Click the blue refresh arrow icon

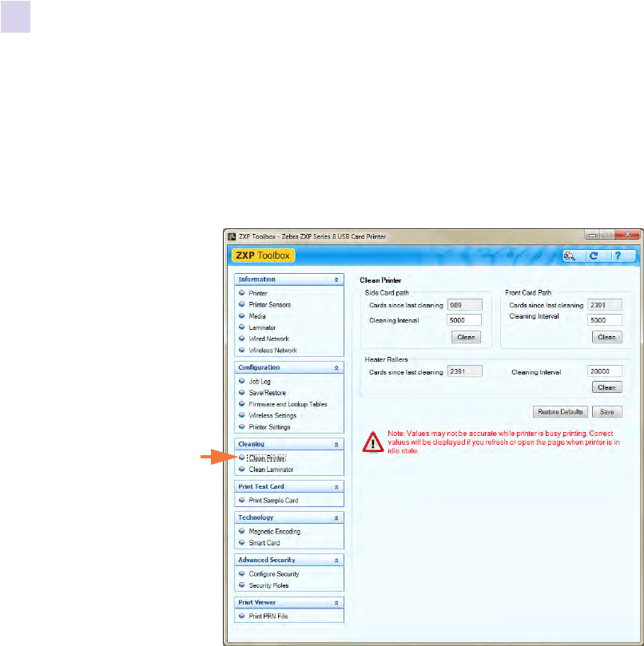coord(594,256)
